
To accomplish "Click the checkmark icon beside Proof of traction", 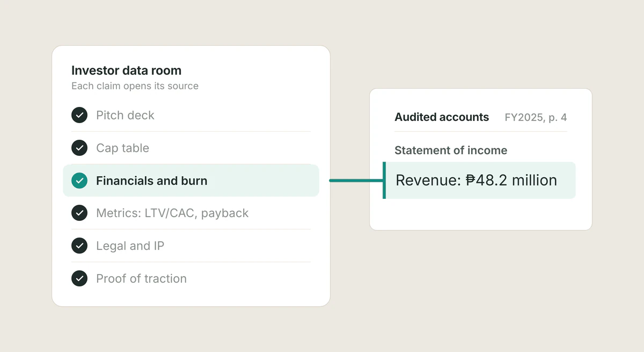I will 79,278.
